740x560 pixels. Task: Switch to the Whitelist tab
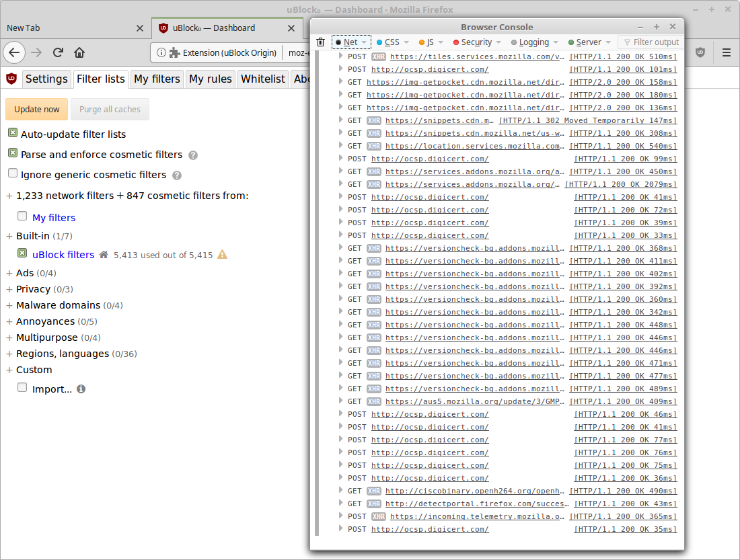tap(262, 79)
